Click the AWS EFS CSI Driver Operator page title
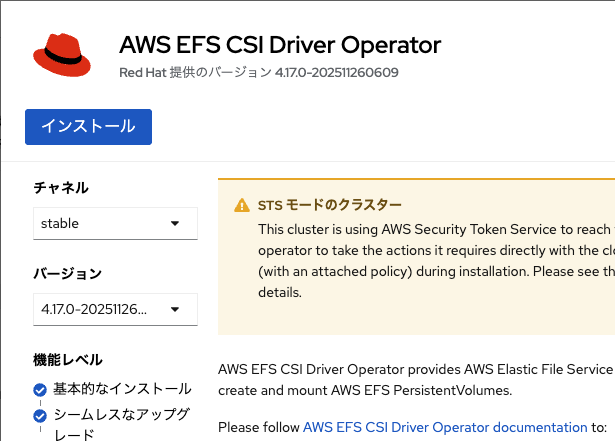The width and height of the screenshot is (615, 441). click(279, 45)
